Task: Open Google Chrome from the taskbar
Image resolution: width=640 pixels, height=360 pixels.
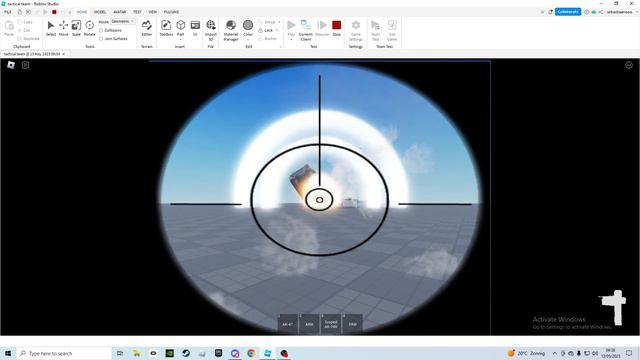Action: point(251,353)
